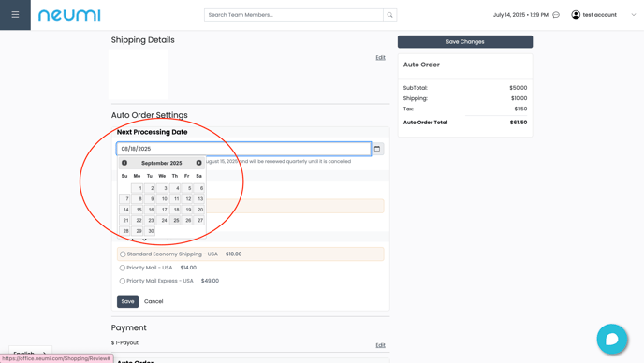Screen dimensions: 644x363
Task: Pick September 28 in the calendar
Action: click(124, 231)
